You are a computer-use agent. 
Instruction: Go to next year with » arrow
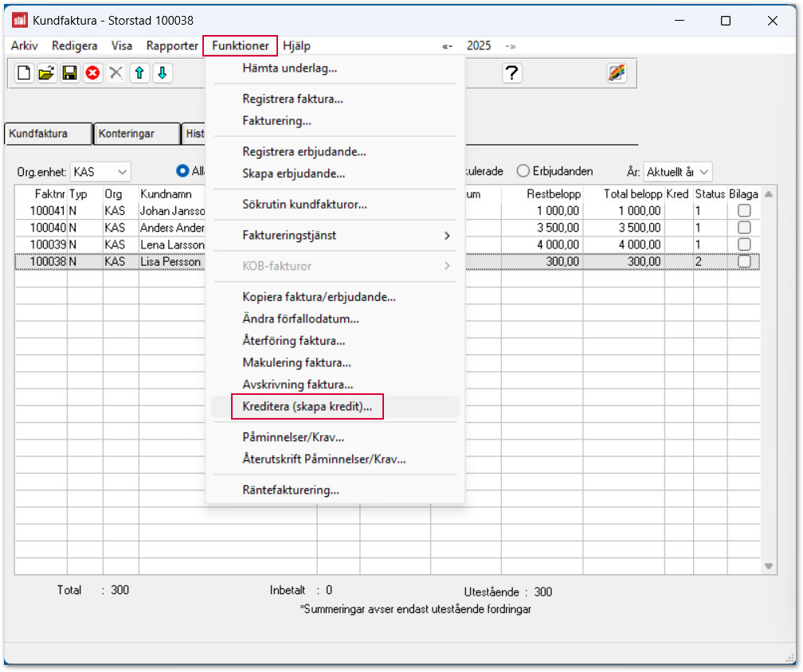(510, 46)
